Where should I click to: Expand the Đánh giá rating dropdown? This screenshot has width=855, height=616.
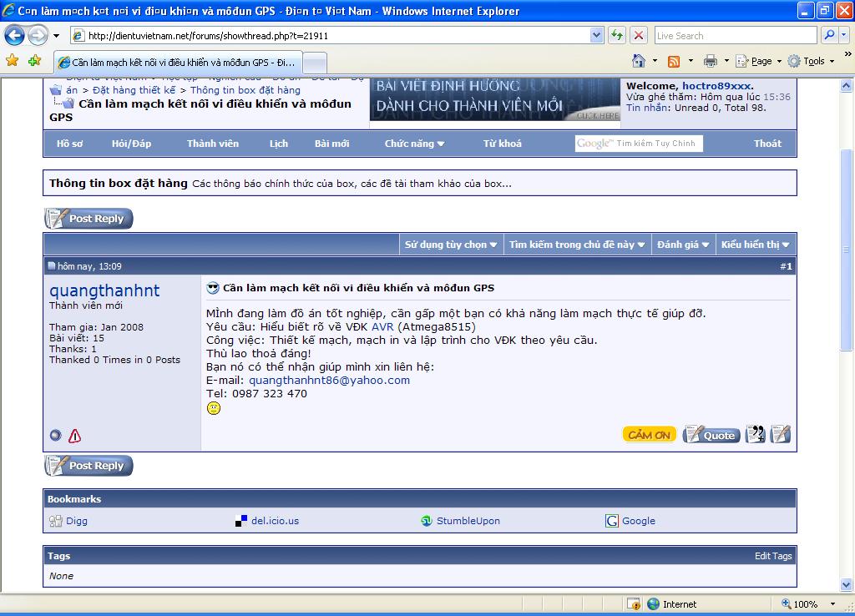coord(683,245)
